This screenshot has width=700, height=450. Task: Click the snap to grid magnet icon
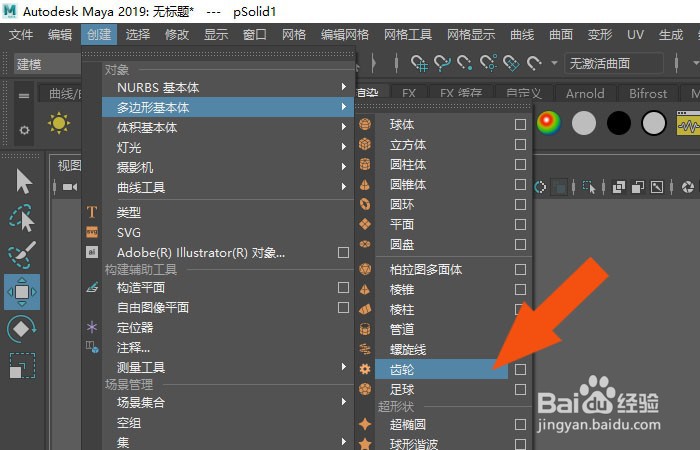pos(419,63)
